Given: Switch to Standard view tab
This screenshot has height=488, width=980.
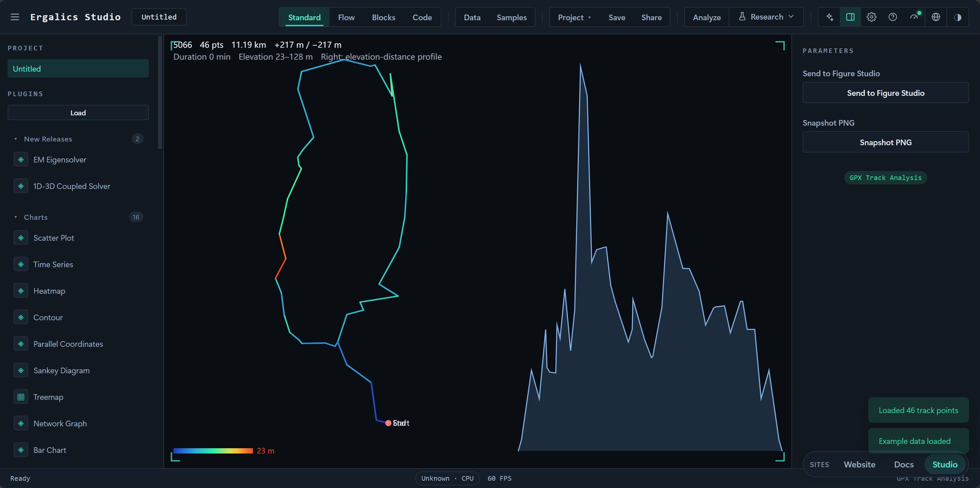Looking at the screenshot, I should click(304, 17).
